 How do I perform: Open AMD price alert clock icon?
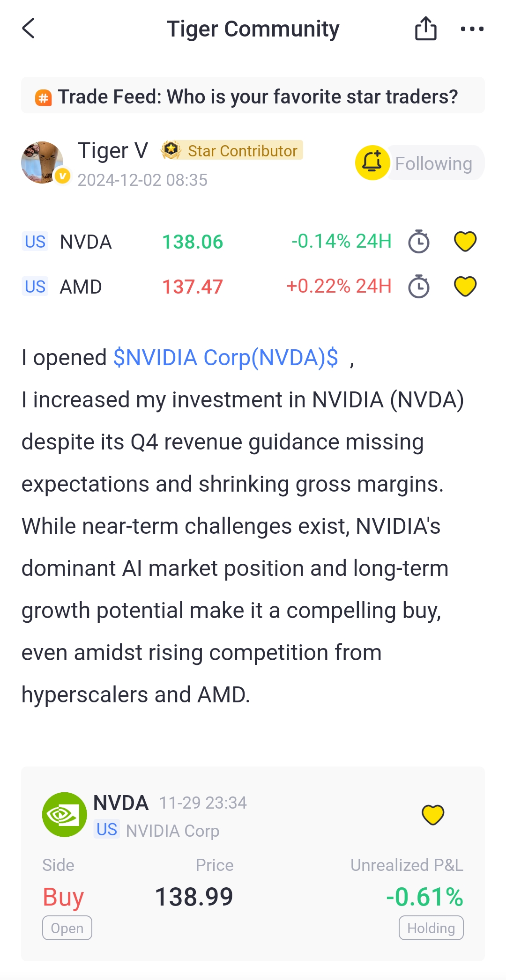(x=418, y=287)
